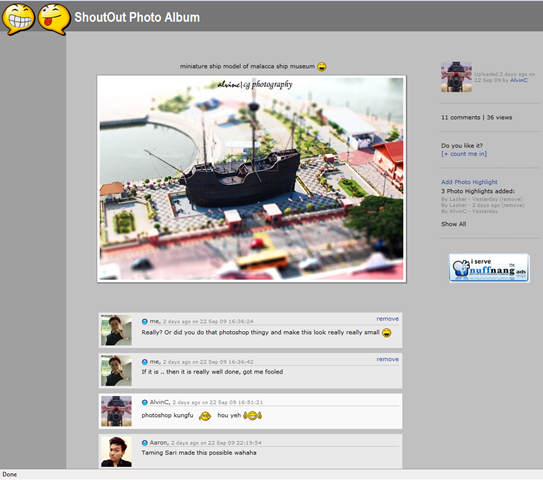Open the Add Photo Highlight link
543x480 pixels.
pos(469,182)
